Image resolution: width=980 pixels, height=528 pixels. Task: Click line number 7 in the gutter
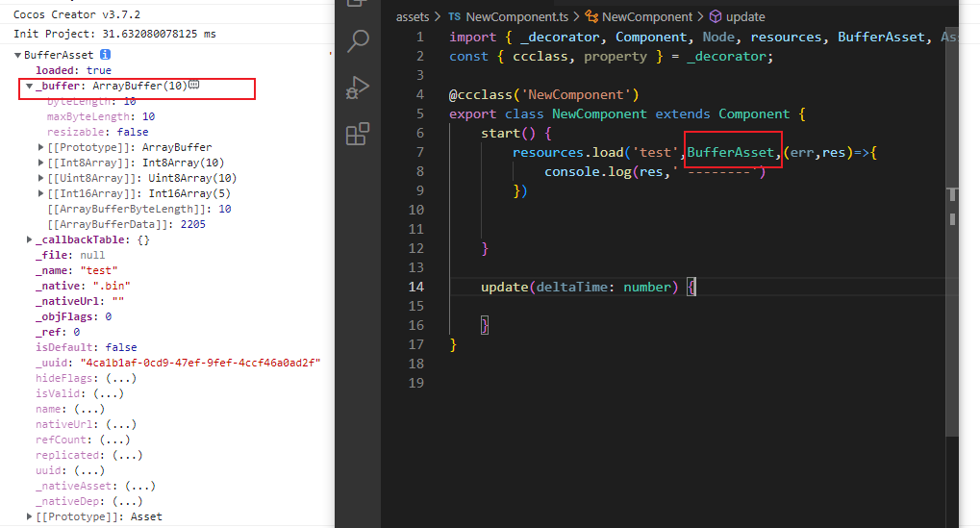(420, 153)
